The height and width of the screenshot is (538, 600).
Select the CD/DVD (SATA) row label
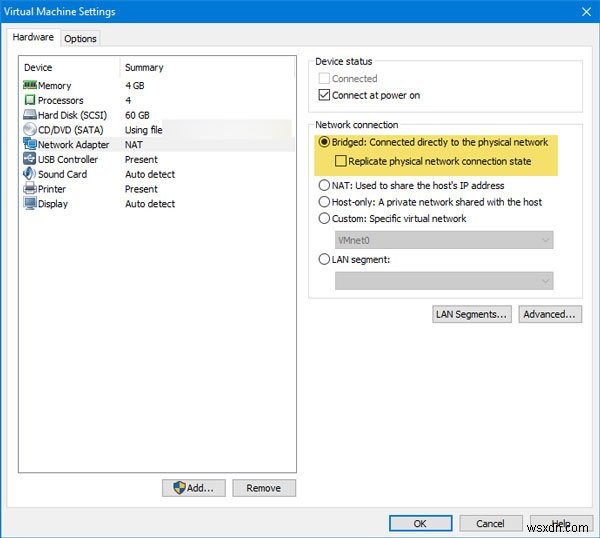[x=71, y=130]
